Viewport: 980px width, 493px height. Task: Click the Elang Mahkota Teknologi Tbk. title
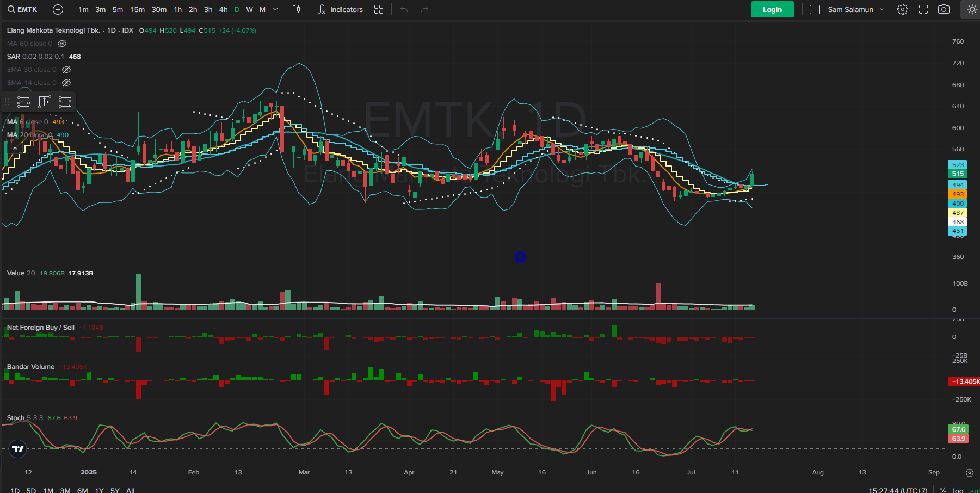(x=53, y=30)
